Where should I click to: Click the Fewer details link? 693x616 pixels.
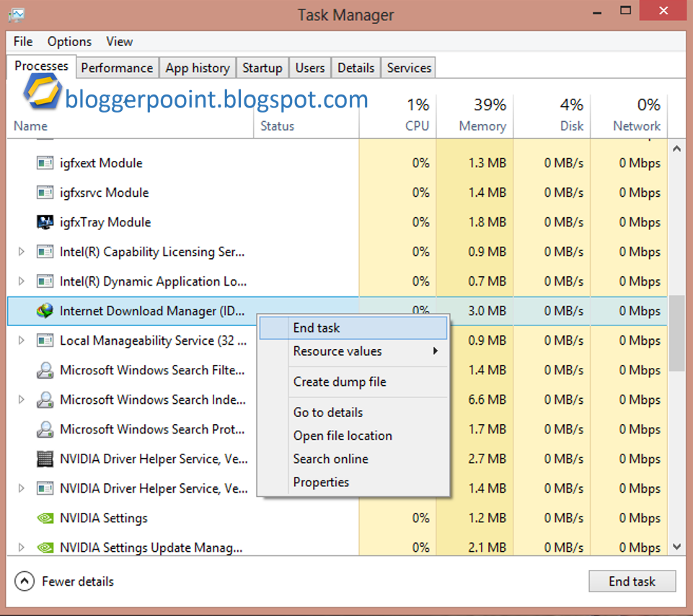point(78,581)
